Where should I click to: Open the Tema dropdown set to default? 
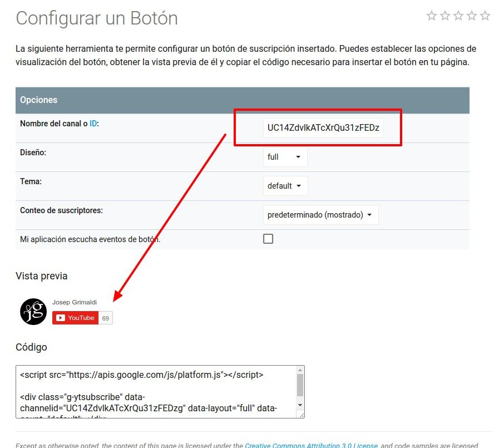[285, 186]
